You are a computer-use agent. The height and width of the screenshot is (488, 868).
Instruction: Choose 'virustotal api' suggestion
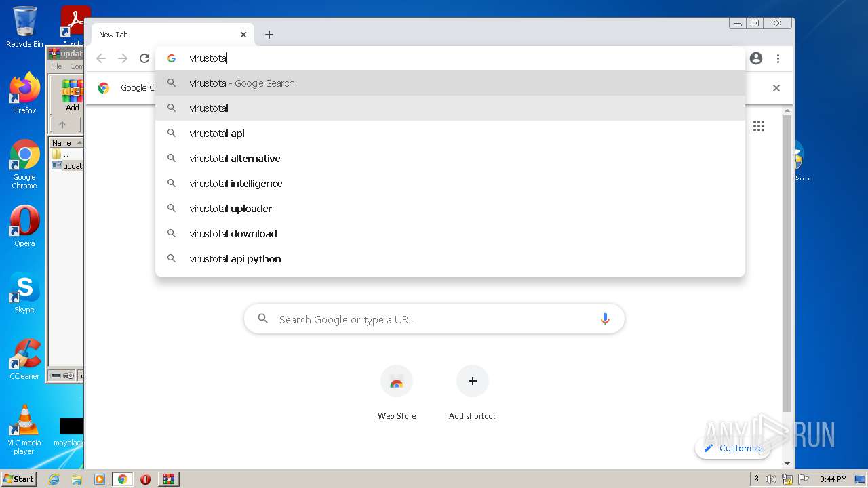(450, 134)
